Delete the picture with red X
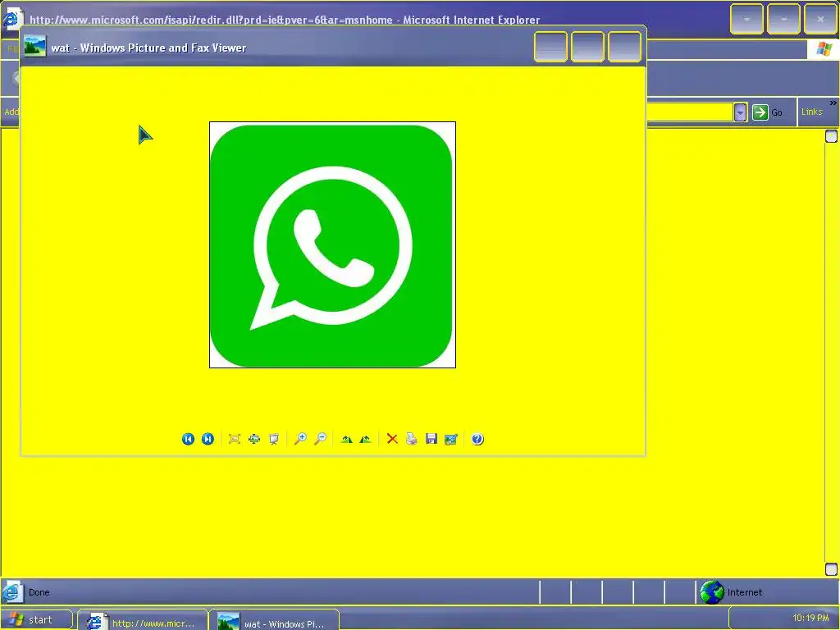 [x=392, y=440]
